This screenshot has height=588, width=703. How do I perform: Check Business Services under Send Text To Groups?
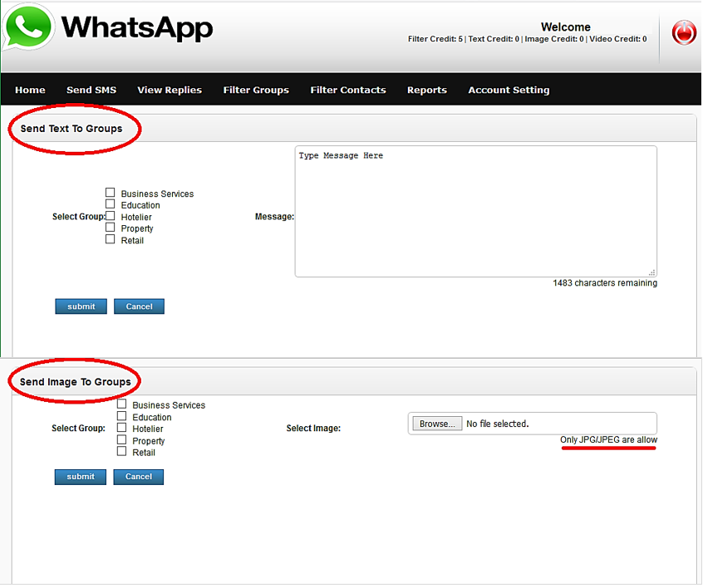pos(111,193)
